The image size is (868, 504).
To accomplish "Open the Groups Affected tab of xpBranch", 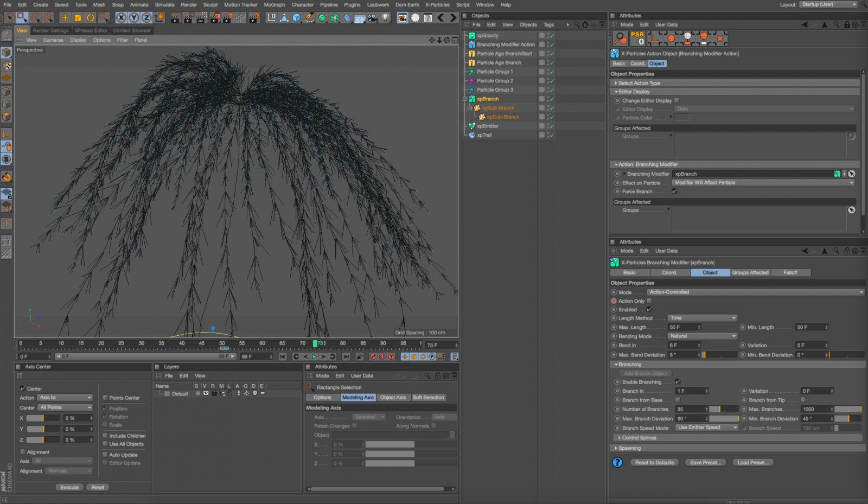I will pyautogui.click(x=750, y=272).
